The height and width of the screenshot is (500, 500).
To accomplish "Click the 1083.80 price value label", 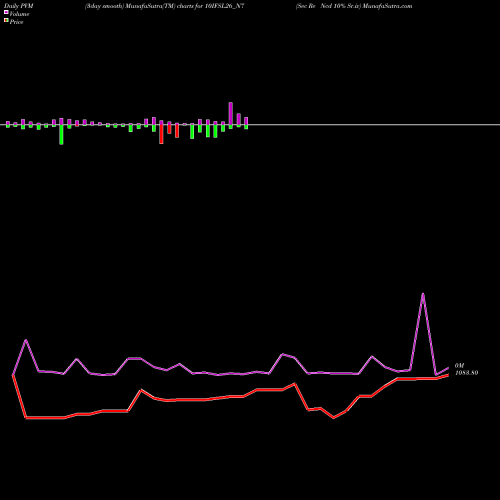I will (x=467, y=373).
